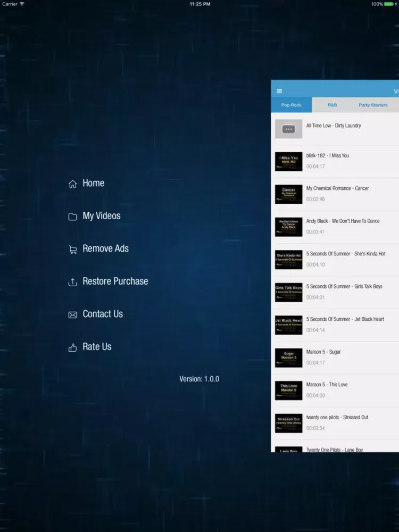The image size is (399, 532).
Task: Click the battery icon in status bar
Action: tap(389, 4)
